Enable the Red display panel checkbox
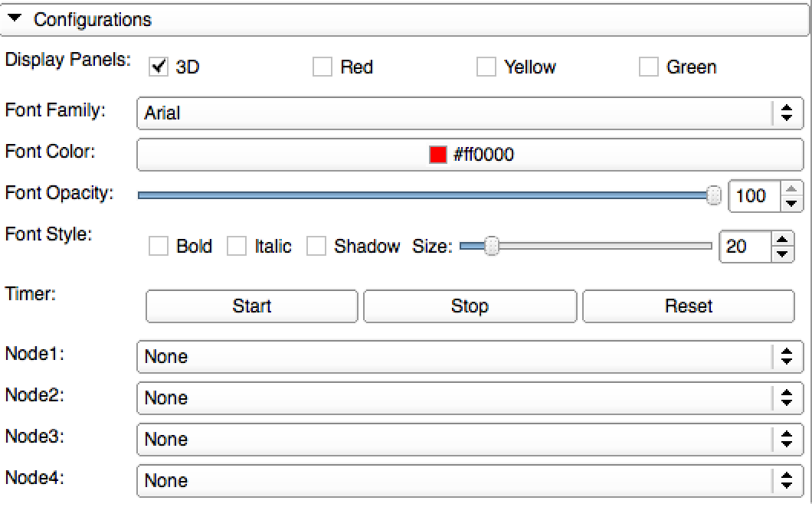The image size is (812, 507). [323, 67]
